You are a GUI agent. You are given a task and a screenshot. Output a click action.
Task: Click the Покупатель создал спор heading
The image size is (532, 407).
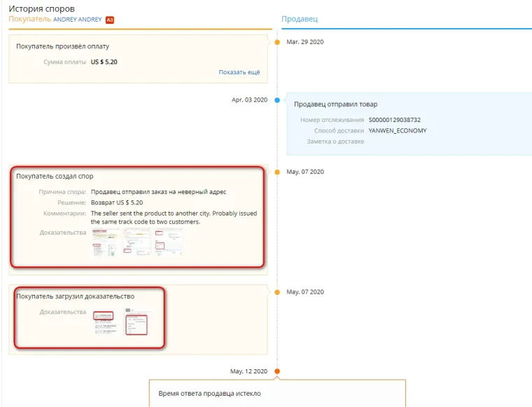click(x=55, y=177)
